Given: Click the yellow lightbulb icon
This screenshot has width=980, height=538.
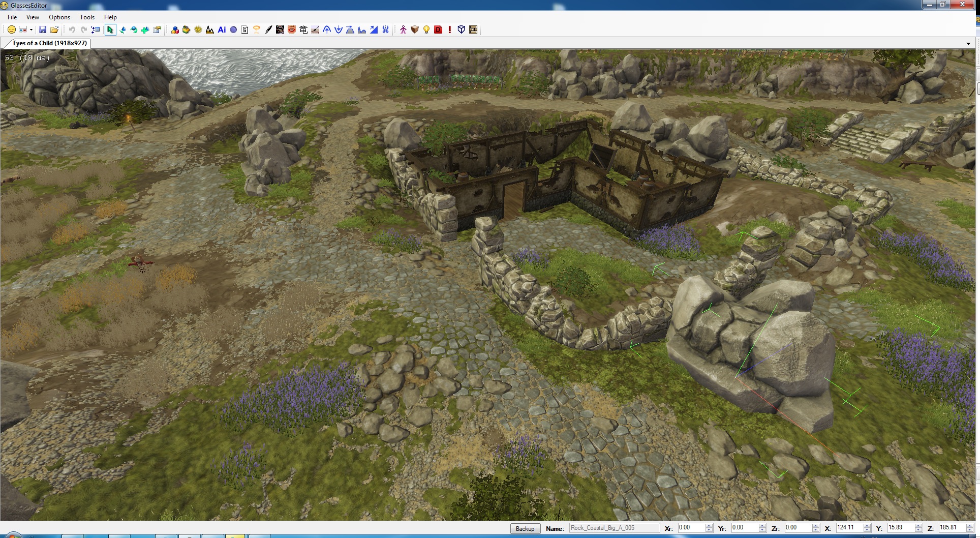Looking at the screenshot, I should pos(426,30).
